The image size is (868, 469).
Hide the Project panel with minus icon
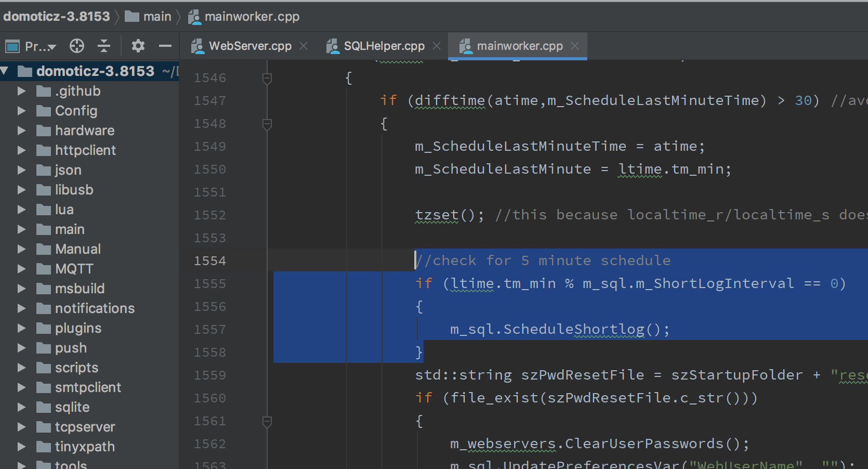pyautogui.click(x=165, y=46)
